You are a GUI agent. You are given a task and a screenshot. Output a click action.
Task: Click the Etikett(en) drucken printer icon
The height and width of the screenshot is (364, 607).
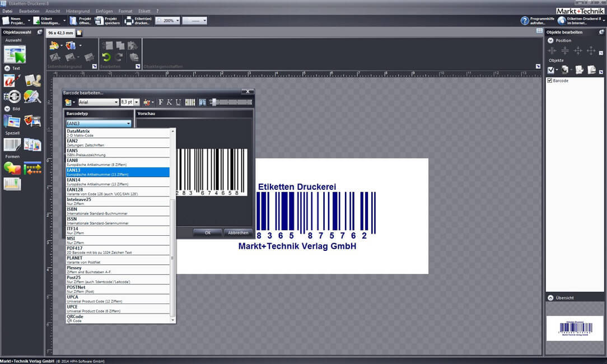(x=129, y=21)
